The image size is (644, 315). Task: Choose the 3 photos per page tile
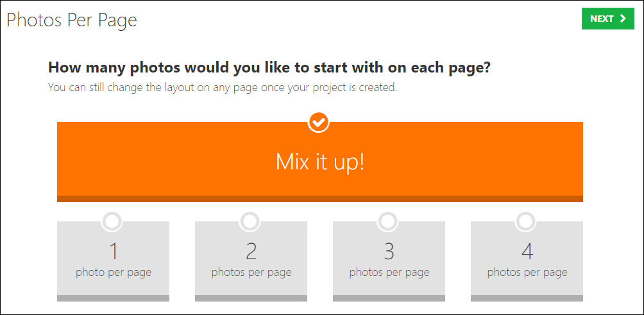[389, 261]
